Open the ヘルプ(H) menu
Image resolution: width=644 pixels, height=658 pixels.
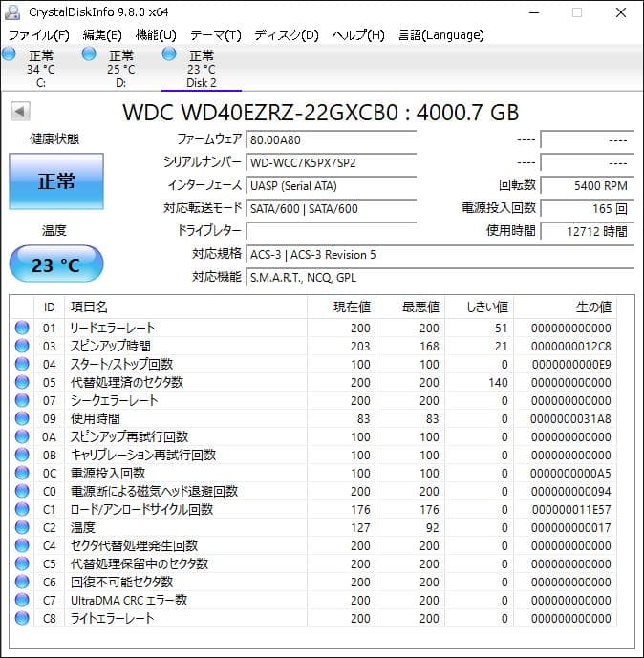coord(358,34)
